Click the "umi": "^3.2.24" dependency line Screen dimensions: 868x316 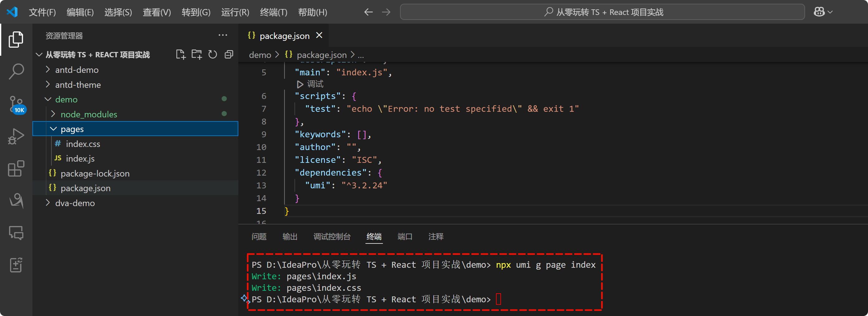(346, 185)
